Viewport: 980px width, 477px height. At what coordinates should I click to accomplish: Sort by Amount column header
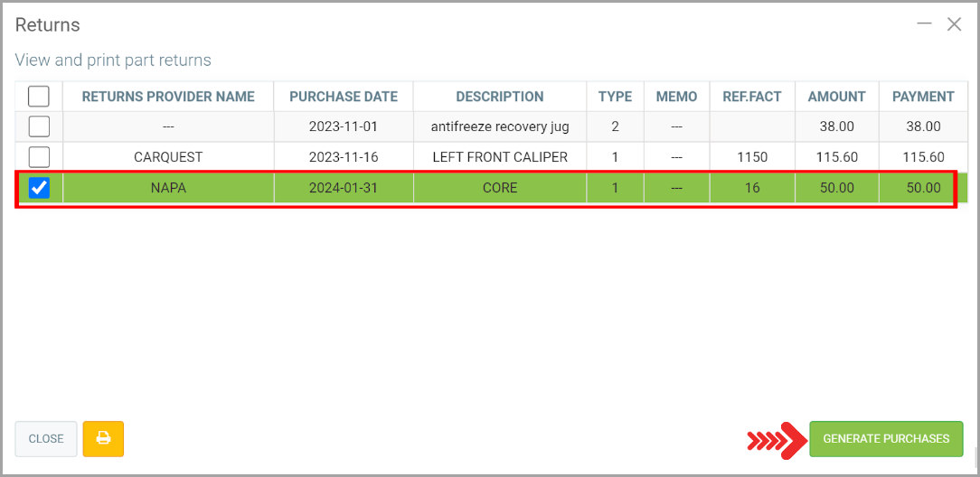pos(836,97)
